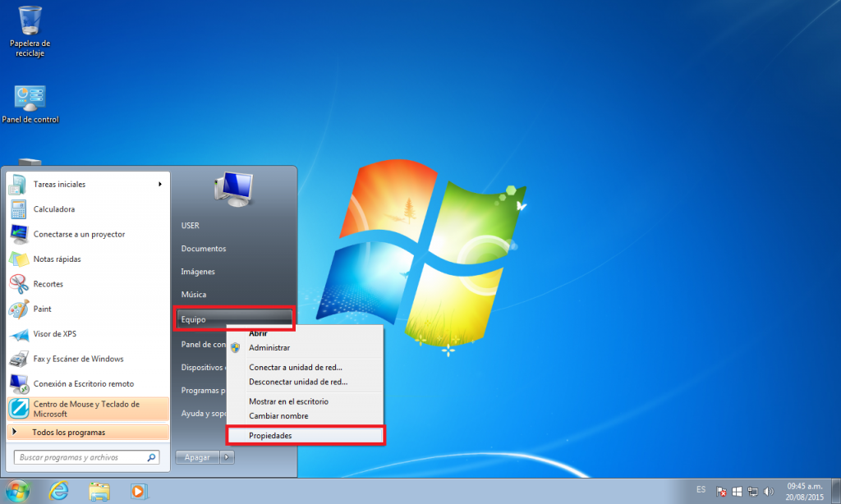The width and height of the screenshot is (841, 504).
Task: Open Windows Media Player from the taskbar
Action: click(138, 491)
